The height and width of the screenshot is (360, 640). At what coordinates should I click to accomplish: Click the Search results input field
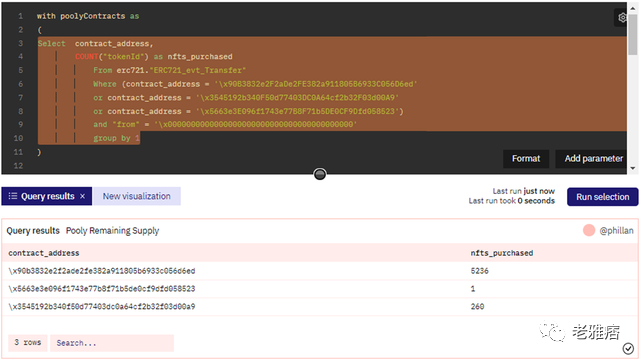pyautogui.click(x=112, y=343)
